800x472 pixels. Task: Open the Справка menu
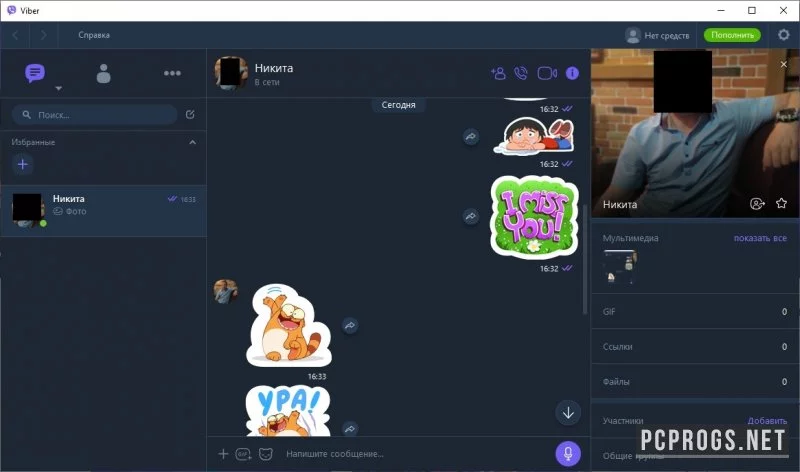tap(94, 35)
